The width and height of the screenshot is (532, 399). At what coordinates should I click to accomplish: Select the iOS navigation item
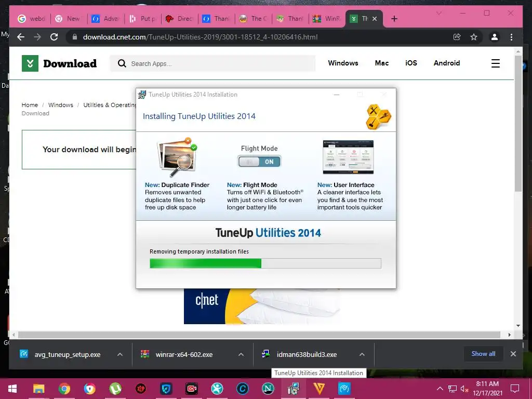pos(411,63)
